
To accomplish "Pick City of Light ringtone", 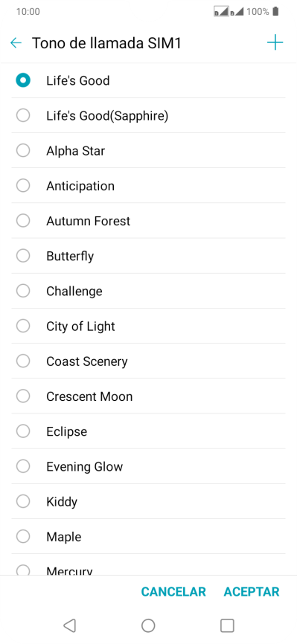I will pos(148,326).
